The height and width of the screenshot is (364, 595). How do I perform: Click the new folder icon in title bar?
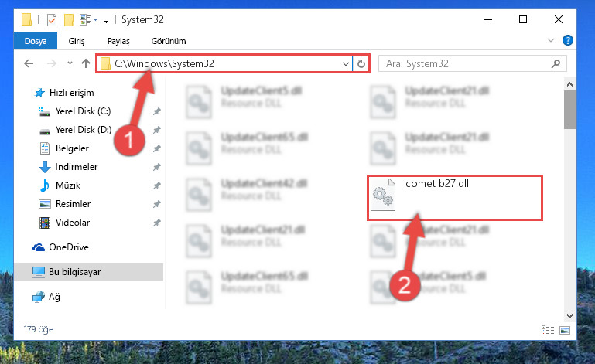(69, 20)
